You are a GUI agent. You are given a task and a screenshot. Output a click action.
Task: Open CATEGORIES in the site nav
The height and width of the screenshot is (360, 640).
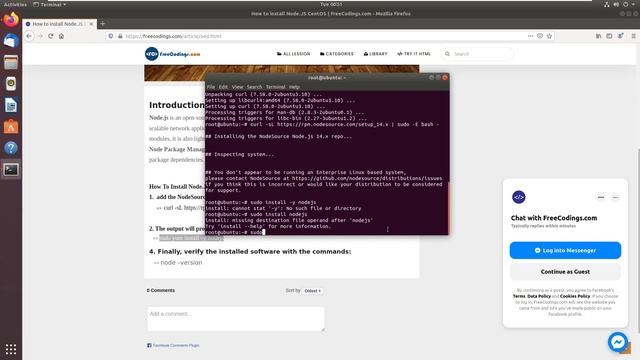click(x=337, y=54)
